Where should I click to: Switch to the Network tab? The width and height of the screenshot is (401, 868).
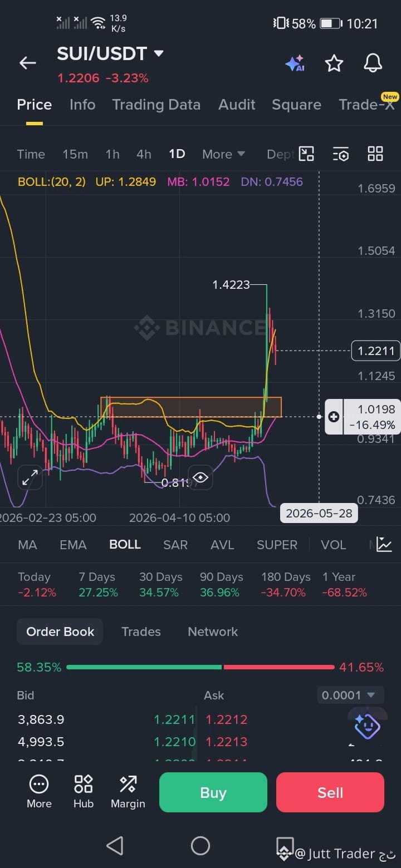click(x=213, y=632)
